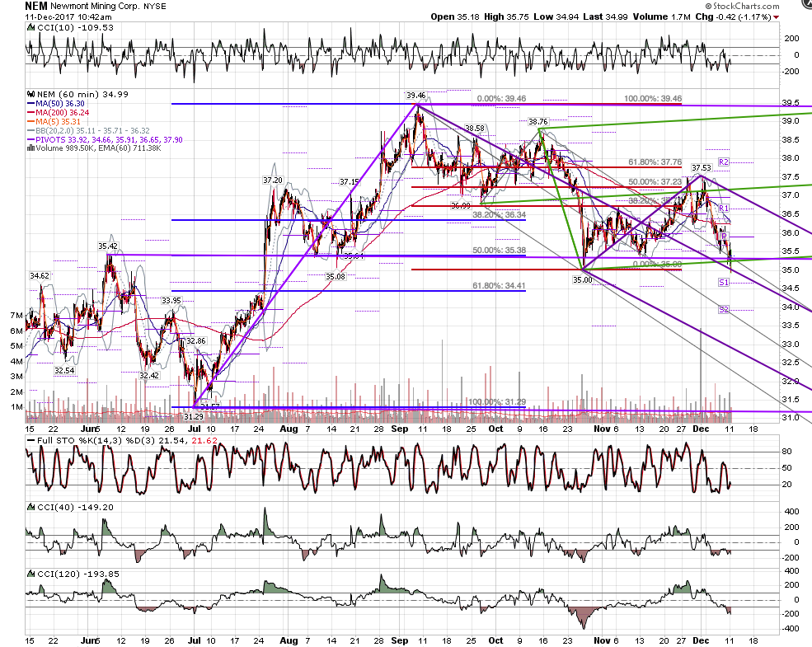Click the CCI(10) area-chart icon

coord(31,28)
